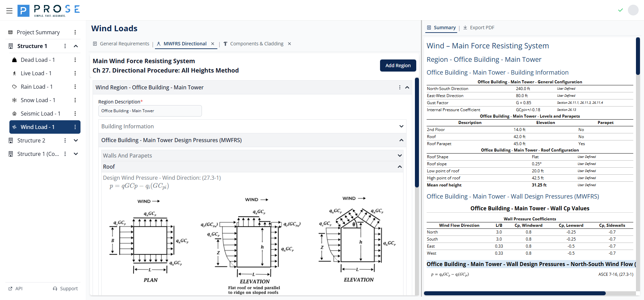Click the Export PDF download icon

click(465, 28)
